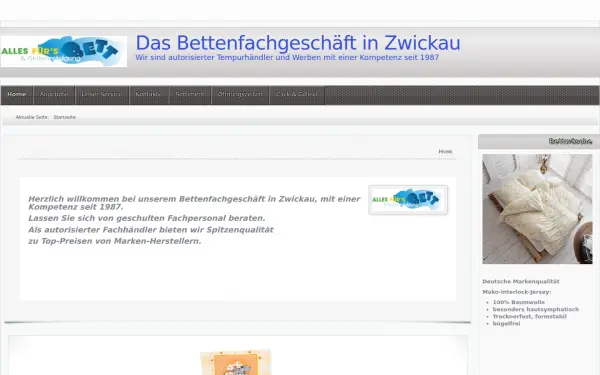The image size is (600, 375).
Task: Click the bullet Trocknerfest, formstabil
Action: [529, 316]
